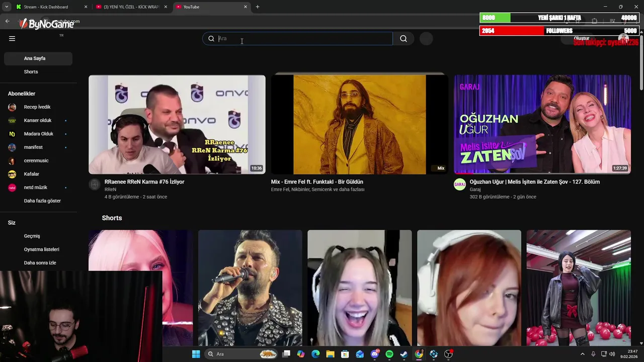
Task: Click the voice search microphone button
Action: click(x=426, y=39)
